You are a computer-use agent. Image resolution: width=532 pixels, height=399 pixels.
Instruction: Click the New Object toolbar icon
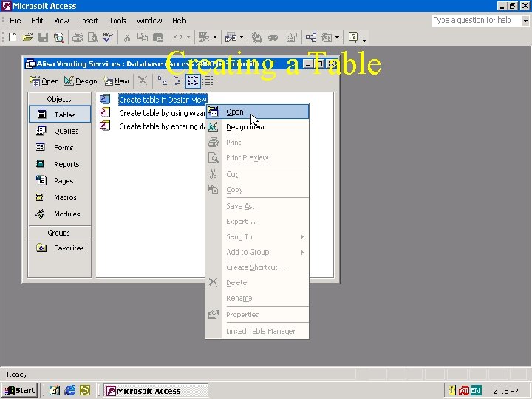coord(327,37)
